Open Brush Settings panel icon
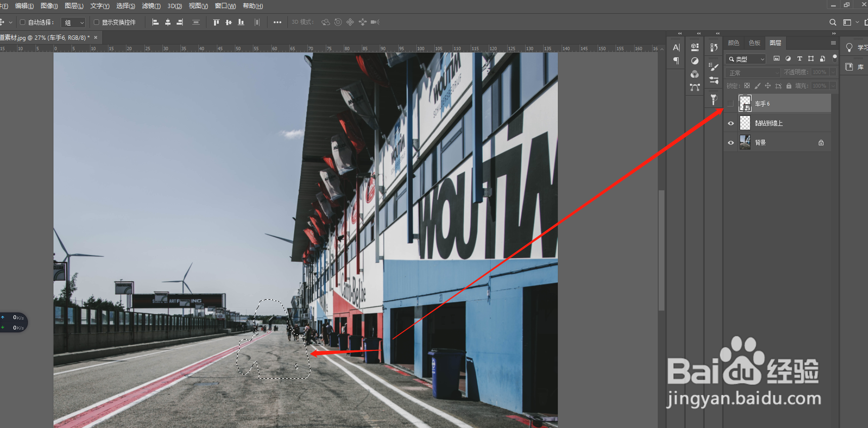868x428 pixels. pos(714,80)
